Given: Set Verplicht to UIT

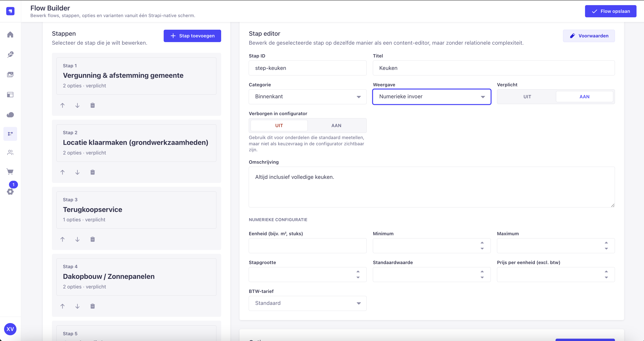Looking at the screenshot, I should click(x=527, y=97).
